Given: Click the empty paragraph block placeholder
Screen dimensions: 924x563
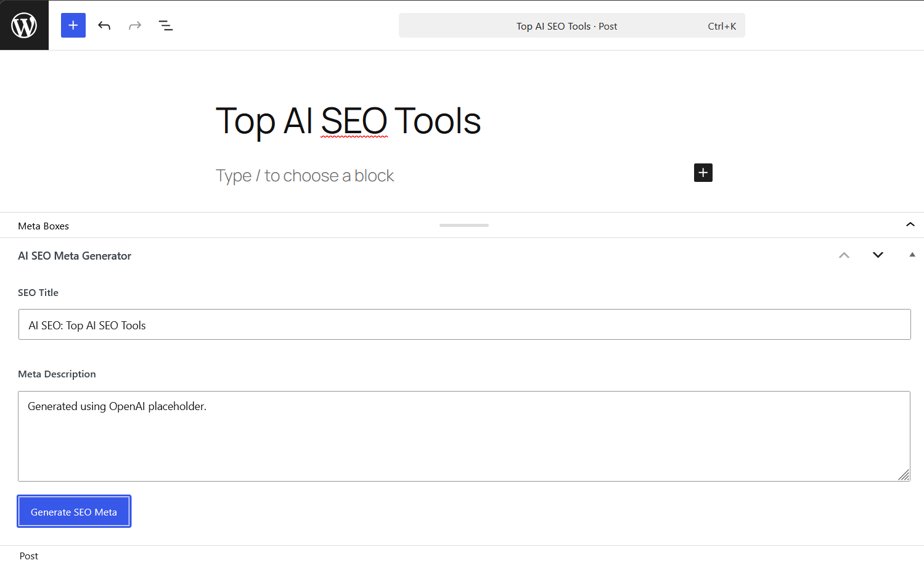Looking at the screenshot, I should pos(305,176).
